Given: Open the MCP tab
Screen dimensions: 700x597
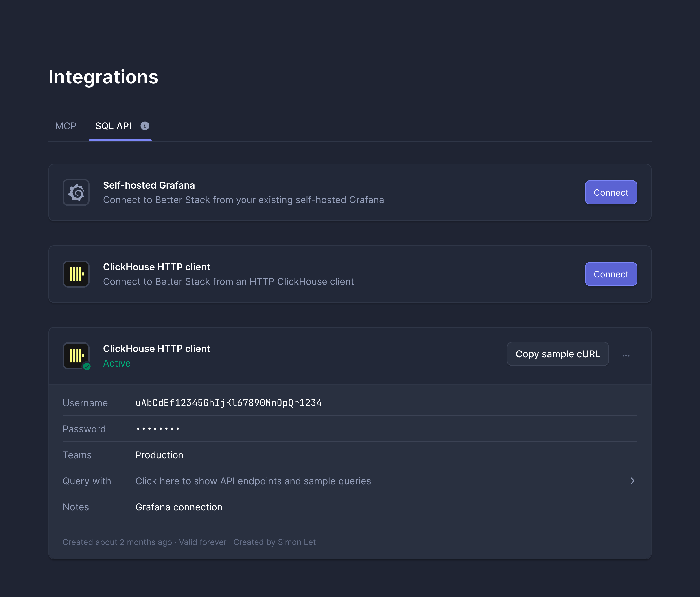Looking at the screenshot, I should pyautogui.click(x=66, y=126).
